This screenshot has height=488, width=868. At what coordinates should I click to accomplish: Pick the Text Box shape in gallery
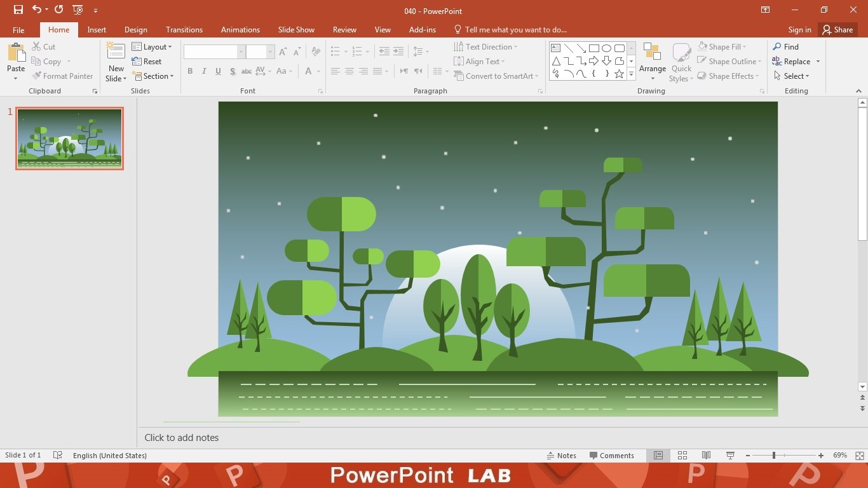[555, 48]
